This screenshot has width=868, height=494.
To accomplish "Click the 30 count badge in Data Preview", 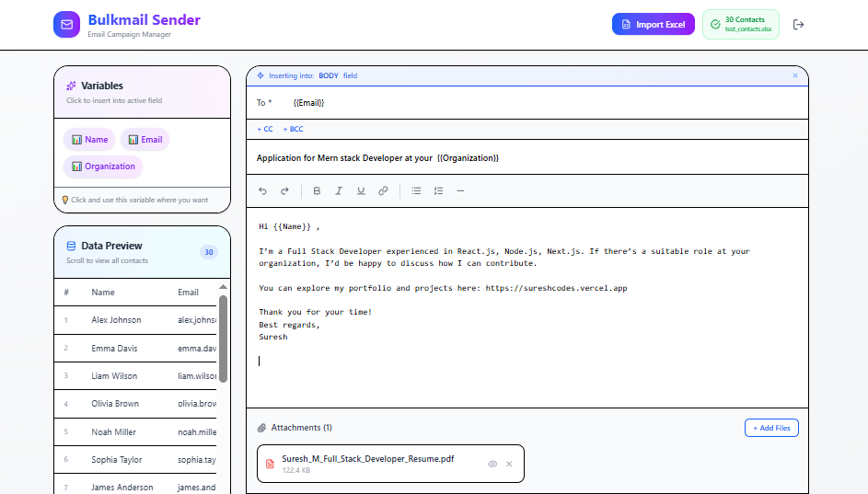I will tap(209, 252).
